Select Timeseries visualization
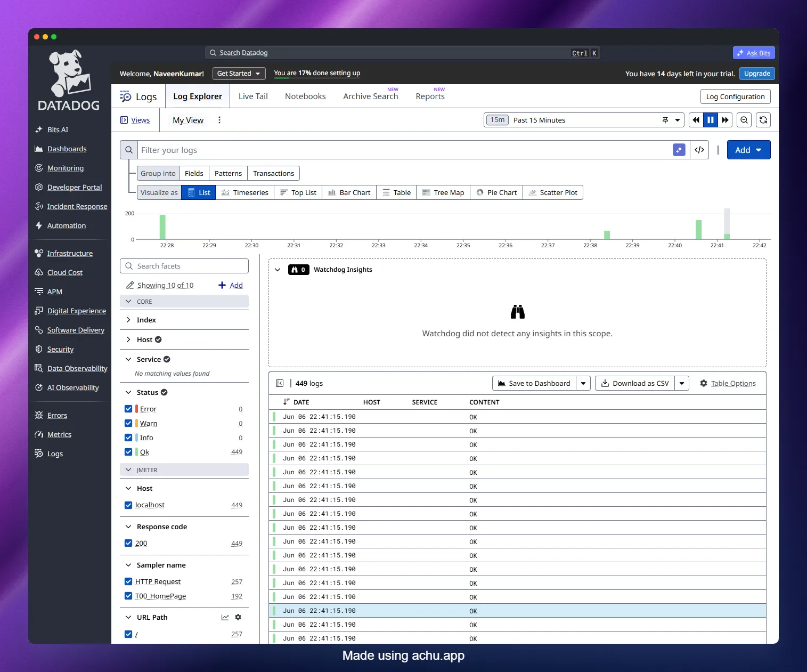The height and width of the screenshot is (672, 807). (x=245, y=192)
